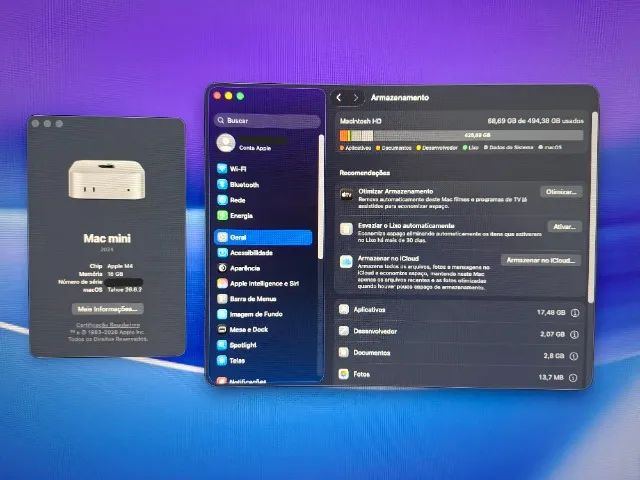Click the 'Recomendações' heading
The height and width of the screenshot is (480, 640).
[x=364, y=173]
